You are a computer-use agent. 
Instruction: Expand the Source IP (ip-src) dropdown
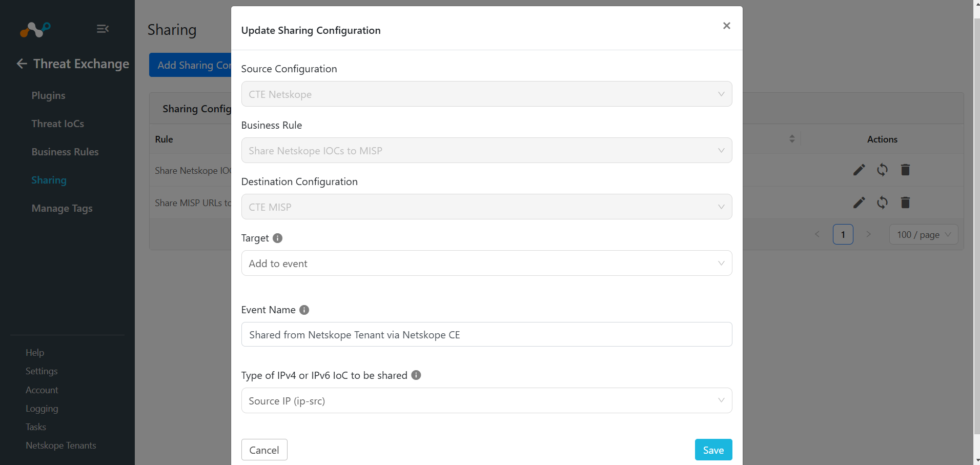486,400
